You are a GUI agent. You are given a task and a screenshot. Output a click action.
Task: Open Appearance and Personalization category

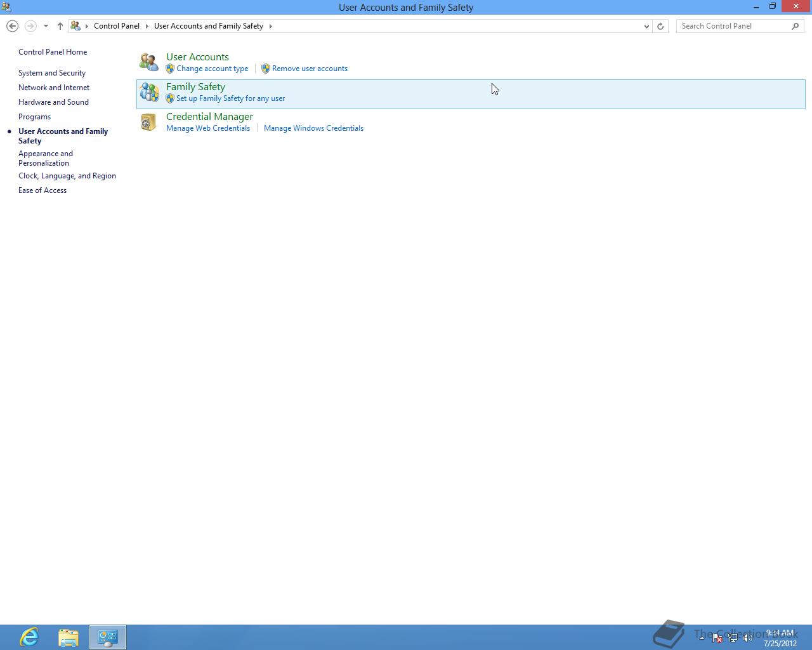point(46,158)
